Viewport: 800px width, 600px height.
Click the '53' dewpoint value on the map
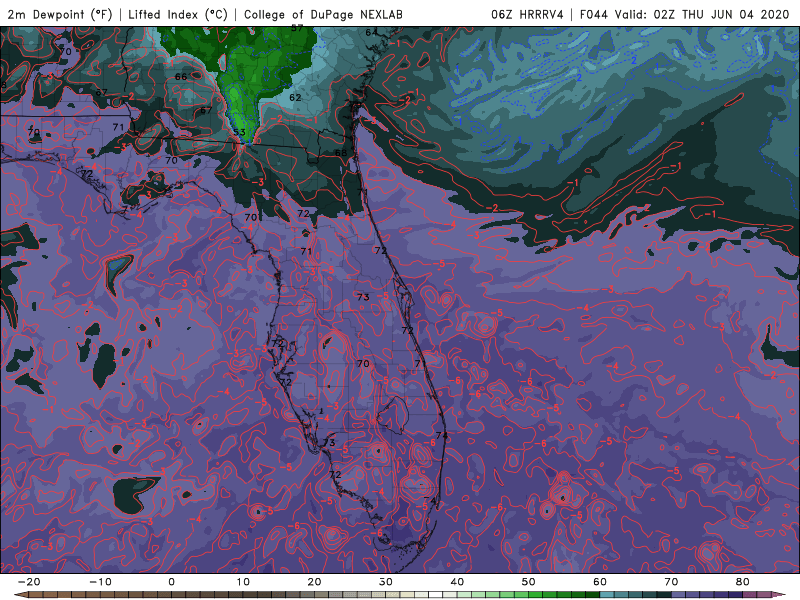click(239, 132)
